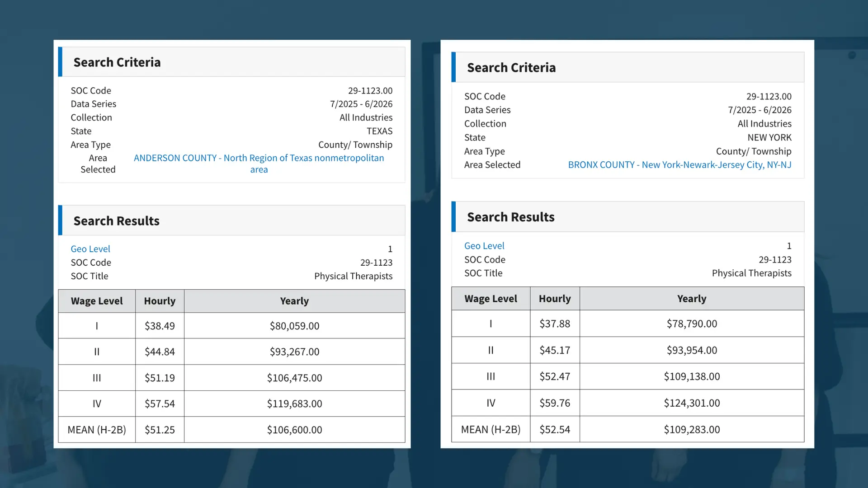868x488 pixels.
Task: Open the BRONX COUNTY New York-Newark link
Action: pos(679,164)
